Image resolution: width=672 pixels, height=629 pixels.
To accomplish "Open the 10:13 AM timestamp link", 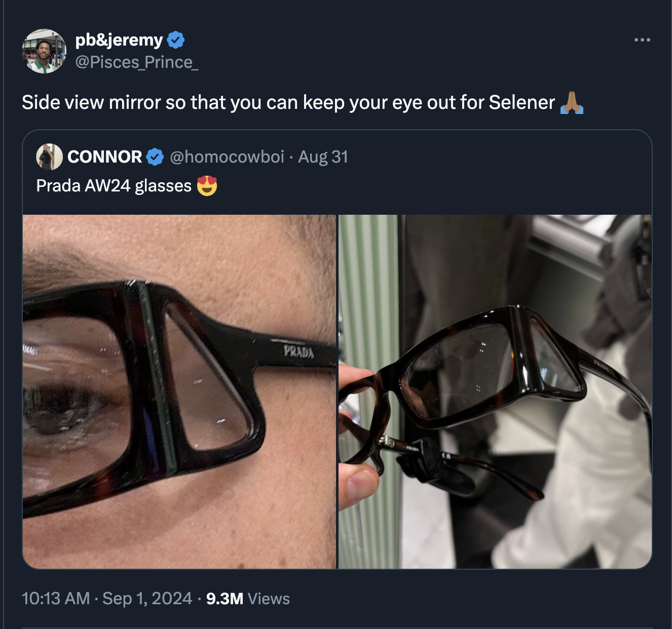I will pyautogui.click(x=56, y=599).
